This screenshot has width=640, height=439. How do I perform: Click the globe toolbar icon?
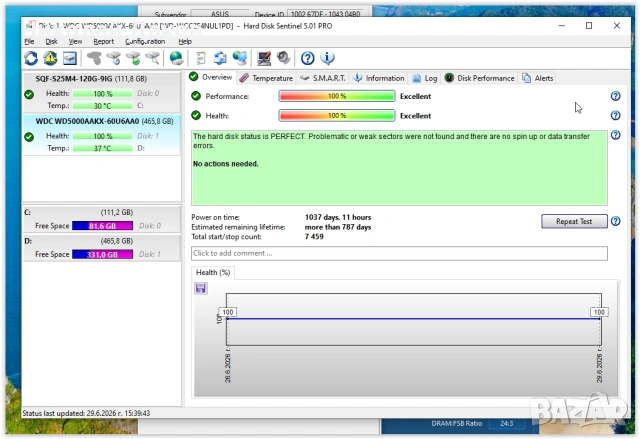click(x=176, y=58)
